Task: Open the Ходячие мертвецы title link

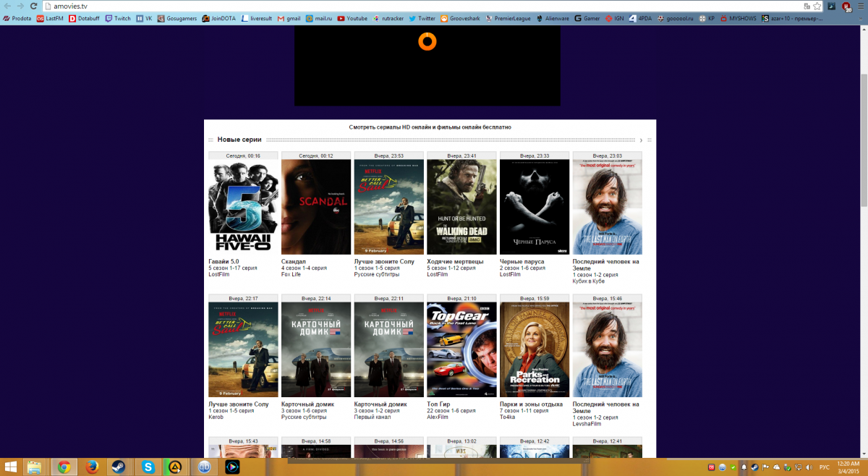Action: point(456,261)
